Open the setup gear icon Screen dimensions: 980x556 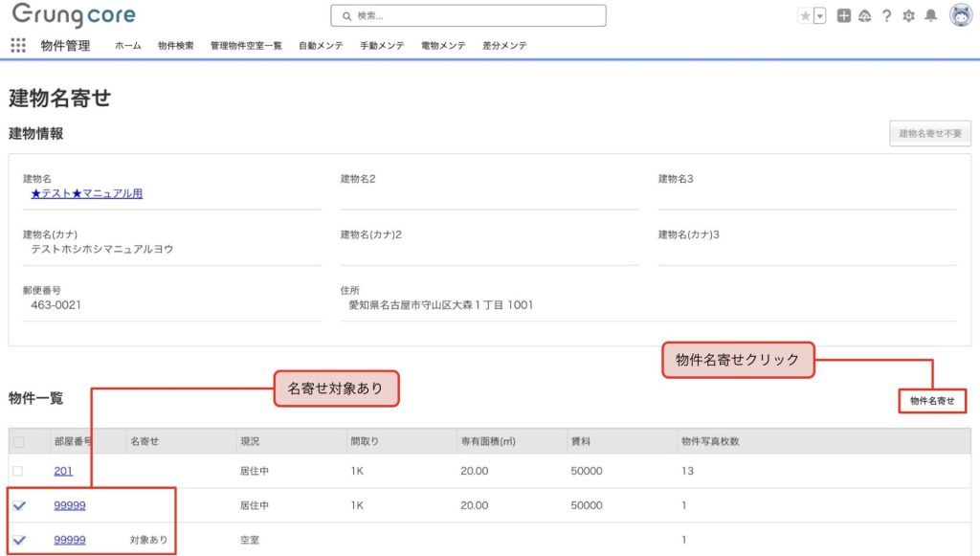coord(908,16)
